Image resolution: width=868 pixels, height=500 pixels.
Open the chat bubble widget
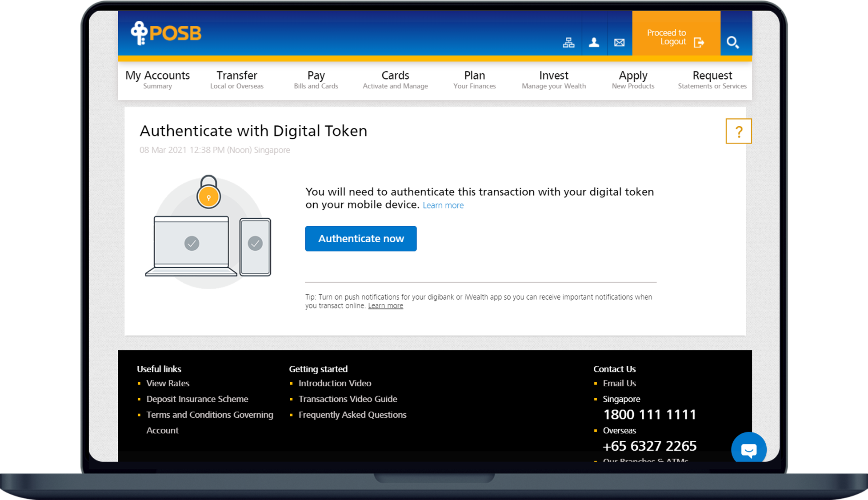point(748,449)
